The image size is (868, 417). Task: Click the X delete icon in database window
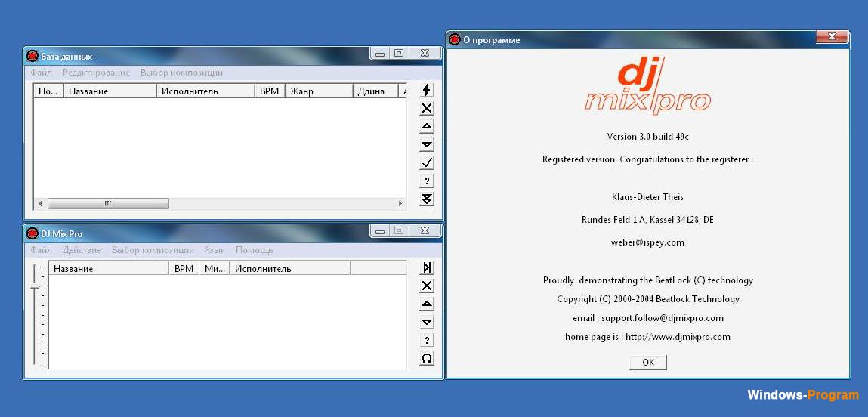tap(427, 108)
